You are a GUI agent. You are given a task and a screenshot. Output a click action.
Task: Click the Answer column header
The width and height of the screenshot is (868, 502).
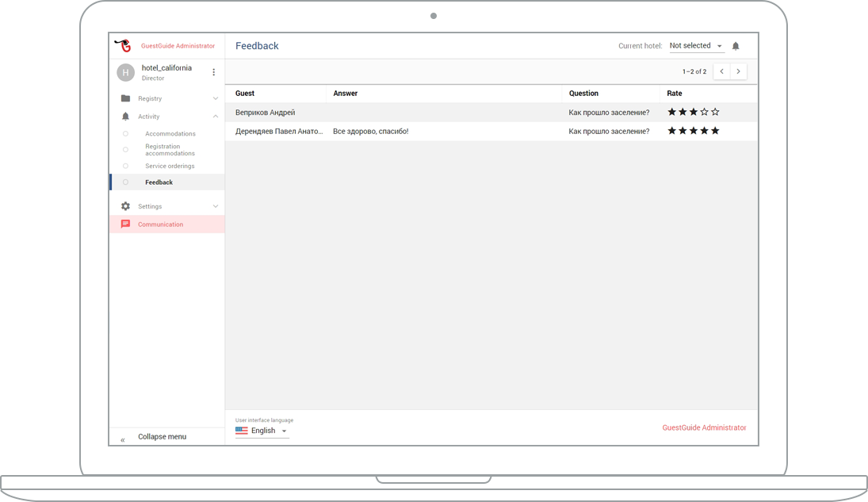click(x=346, y=93)
